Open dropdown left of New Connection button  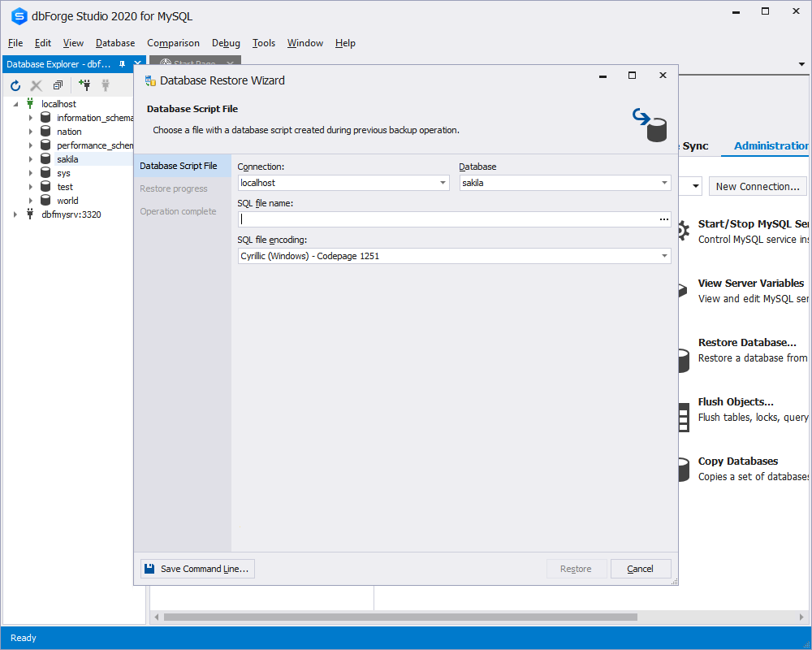pos(696,186)
